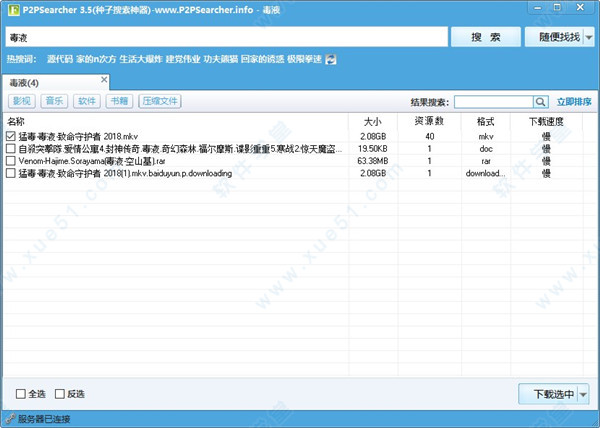Click the 服务器已连接 status text

point(44,419)
